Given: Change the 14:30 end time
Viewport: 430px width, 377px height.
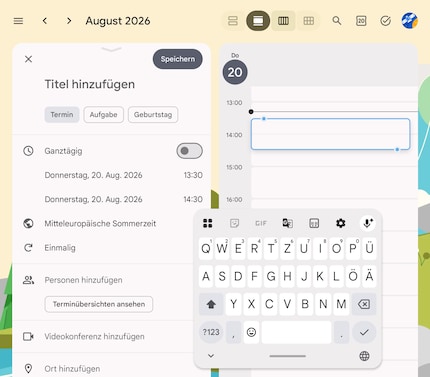Looking at the screenshot, I should [x=193, y=199].
